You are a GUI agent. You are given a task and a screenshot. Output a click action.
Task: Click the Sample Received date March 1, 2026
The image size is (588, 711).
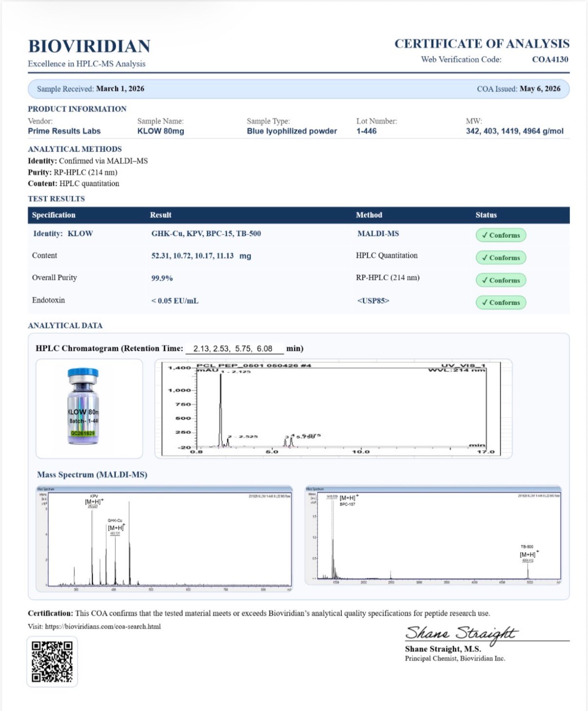pos(120,89)
